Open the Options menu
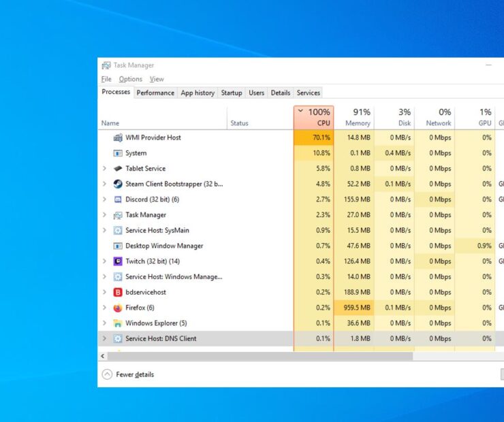 point(131,79)
